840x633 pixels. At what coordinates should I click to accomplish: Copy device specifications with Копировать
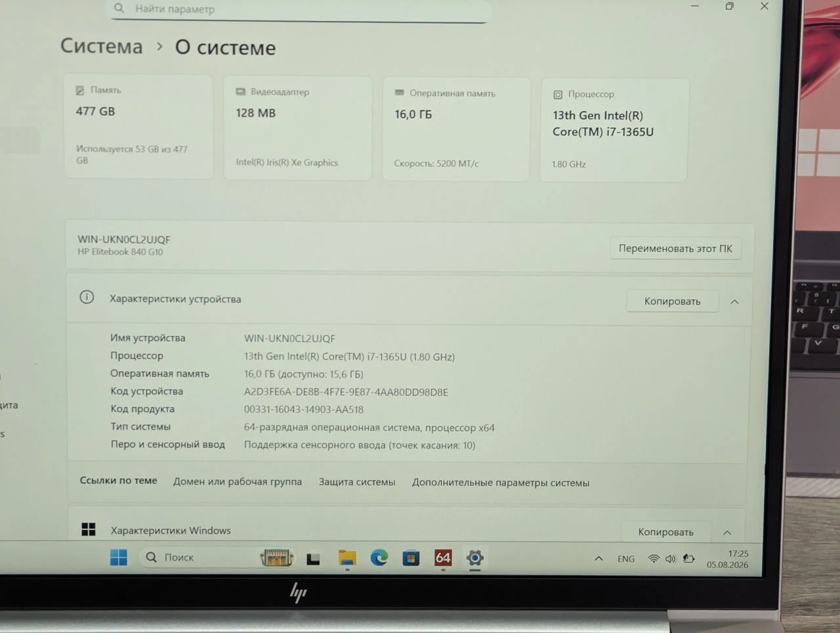pyautogui.click(x=672, y=301)
